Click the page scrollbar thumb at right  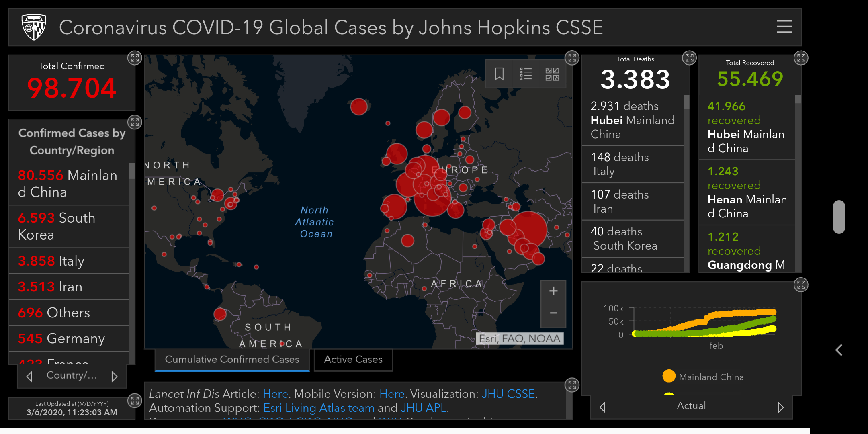(x=839, y=217)
